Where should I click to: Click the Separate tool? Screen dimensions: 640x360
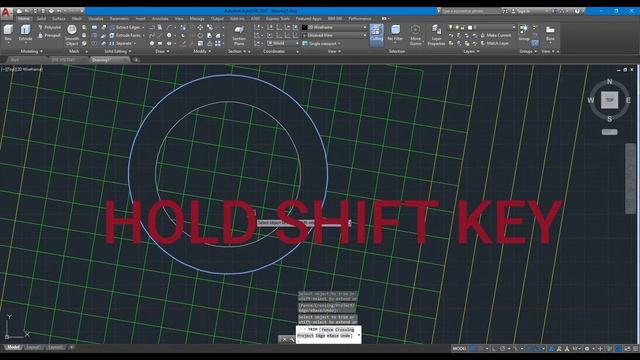click(x=121, y=43)
